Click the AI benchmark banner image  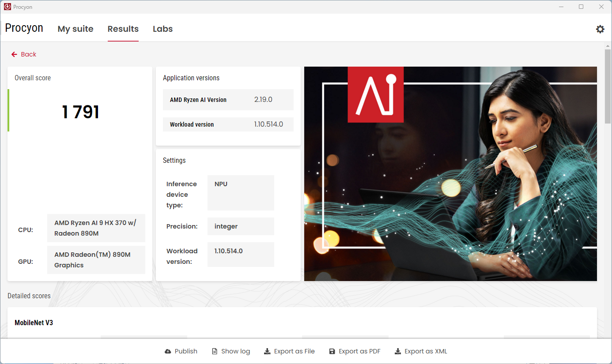(450, 174)
